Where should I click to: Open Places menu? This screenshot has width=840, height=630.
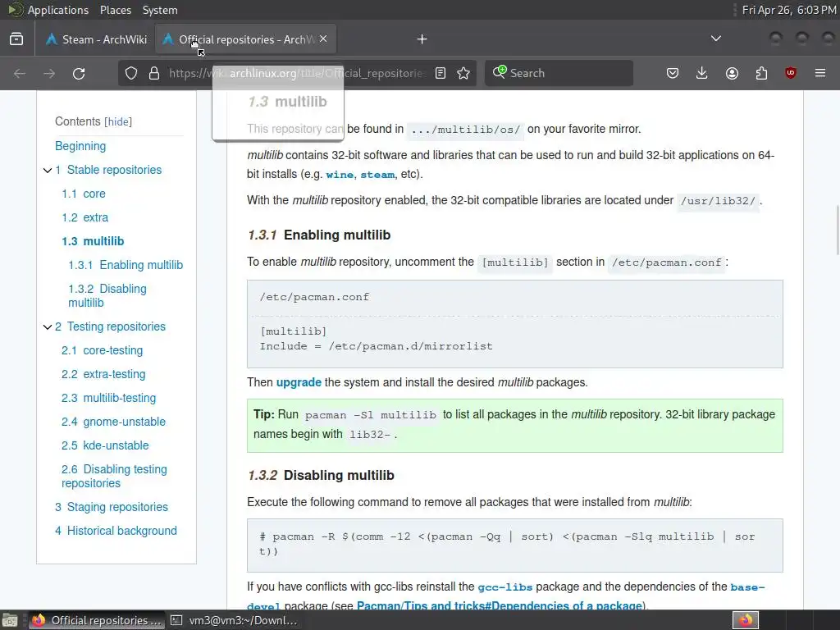pyautogui.click(x=116, y=10)
